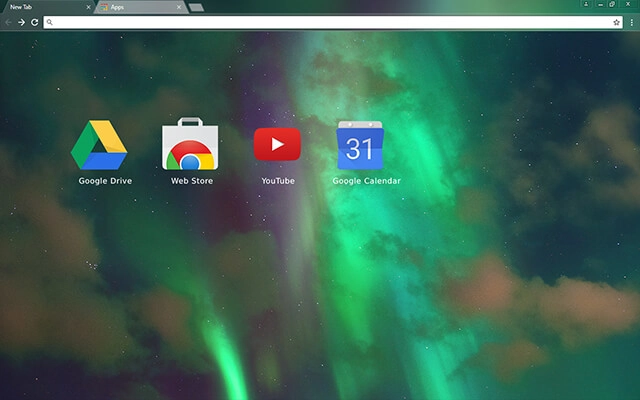Click the search magnifier in address bar
The width and height of the screenshot is (640, 400).
(x=49, y=22)
